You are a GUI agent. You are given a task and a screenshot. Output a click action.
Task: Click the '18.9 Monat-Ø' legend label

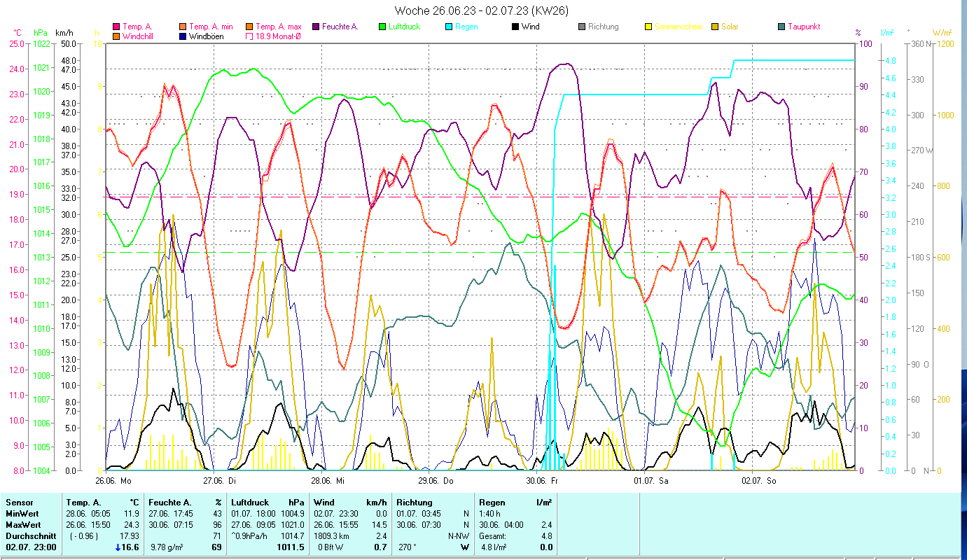279,36
